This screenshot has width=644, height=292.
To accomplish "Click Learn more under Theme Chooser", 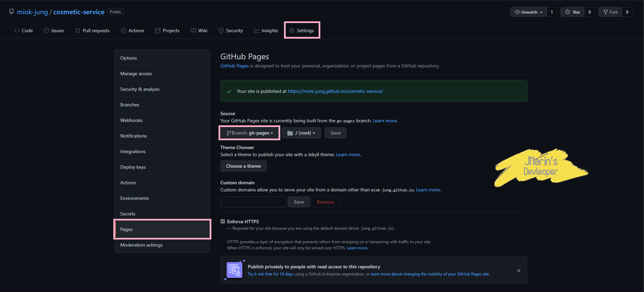I will [x=348, y=154].
